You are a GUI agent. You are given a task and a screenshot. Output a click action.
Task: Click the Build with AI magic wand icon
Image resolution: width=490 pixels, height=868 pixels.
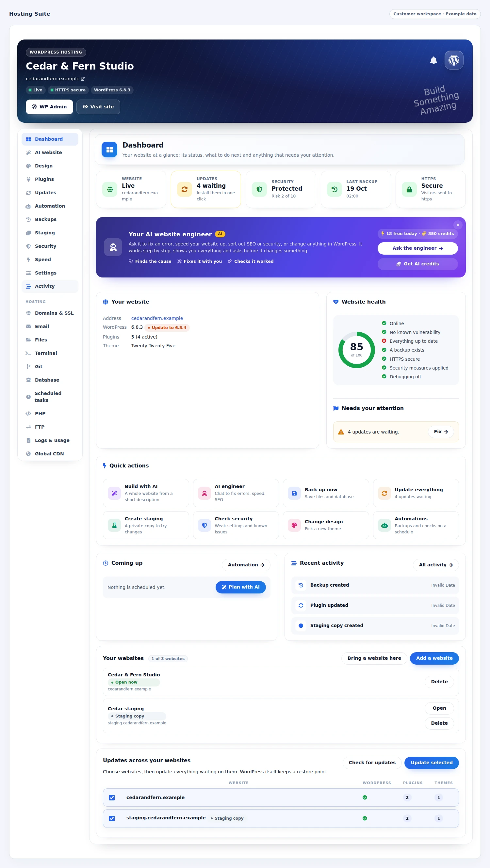coord(114,493)
